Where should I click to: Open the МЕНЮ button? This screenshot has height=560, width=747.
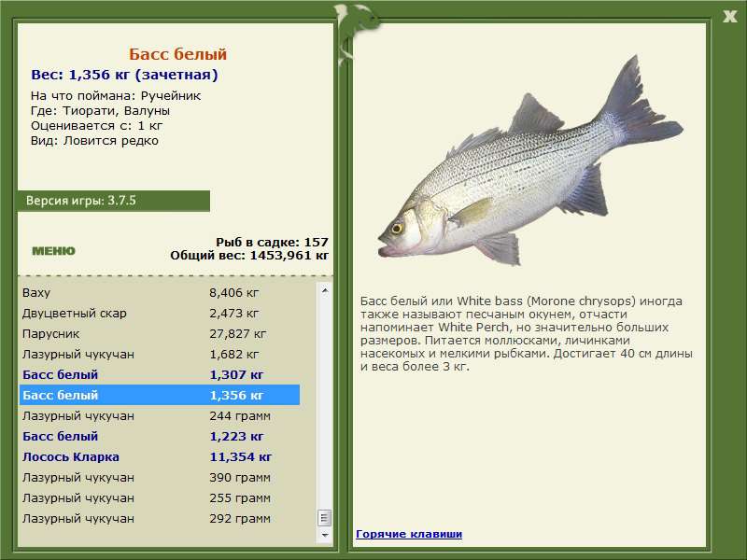(x=53, y=251)
